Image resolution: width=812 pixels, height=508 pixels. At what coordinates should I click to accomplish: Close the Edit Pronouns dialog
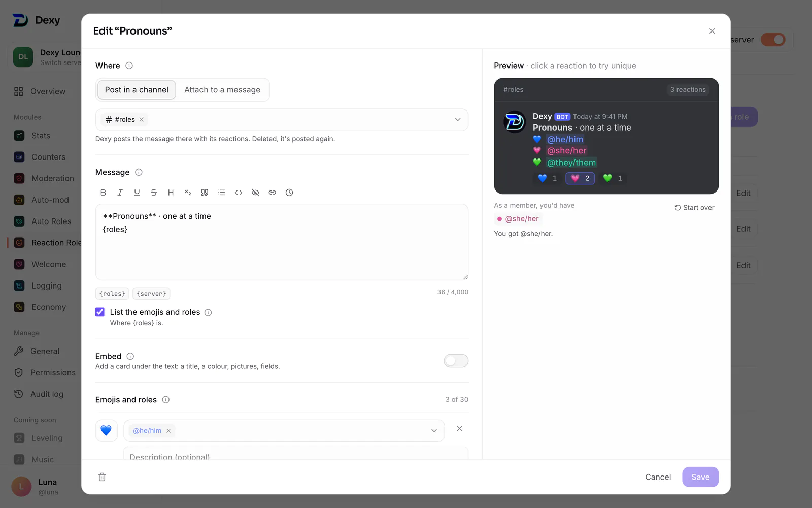(712, 31)
